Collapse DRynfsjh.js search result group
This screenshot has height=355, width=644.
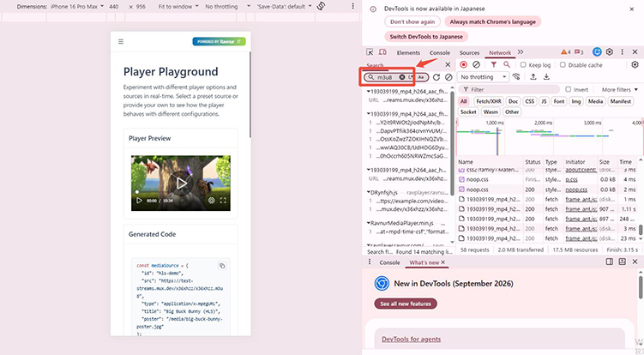point(369,192)
